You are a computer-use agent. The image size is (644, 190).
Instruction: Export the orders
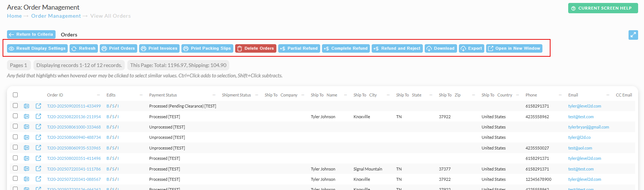click(471, 48)
